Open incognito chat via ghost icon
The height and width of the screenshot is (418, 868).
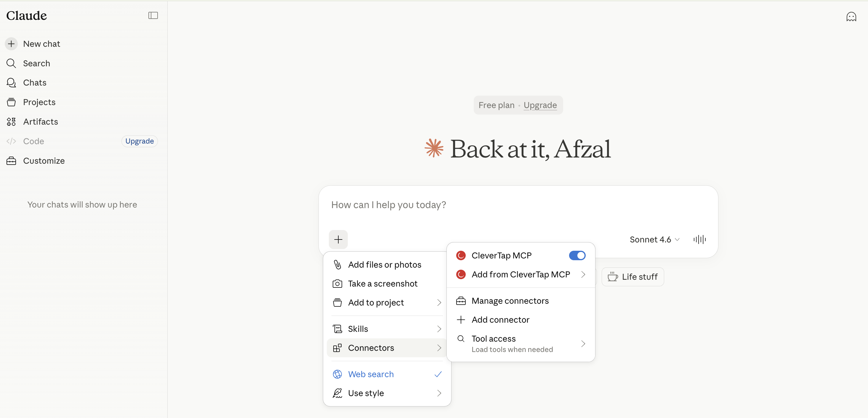[851, 17]
